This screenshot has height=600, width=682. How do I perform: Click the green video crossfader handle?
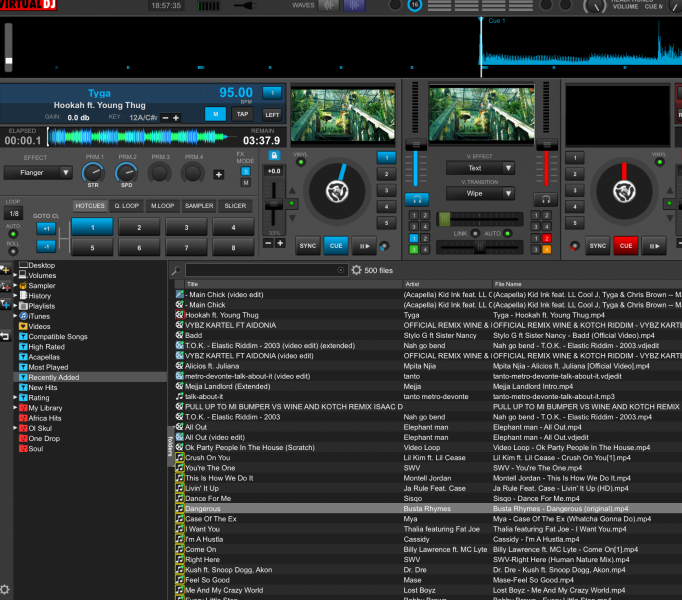tap(444, 219)
